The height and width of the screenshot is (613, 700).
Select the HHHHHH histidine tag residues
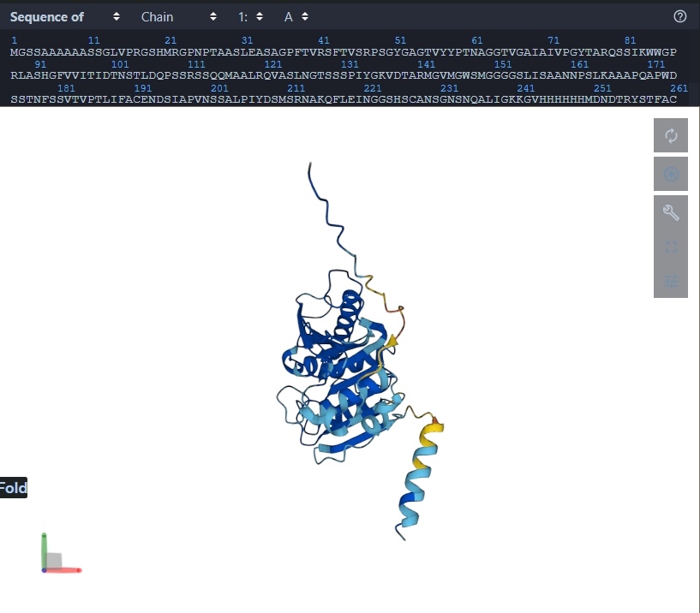562,99
